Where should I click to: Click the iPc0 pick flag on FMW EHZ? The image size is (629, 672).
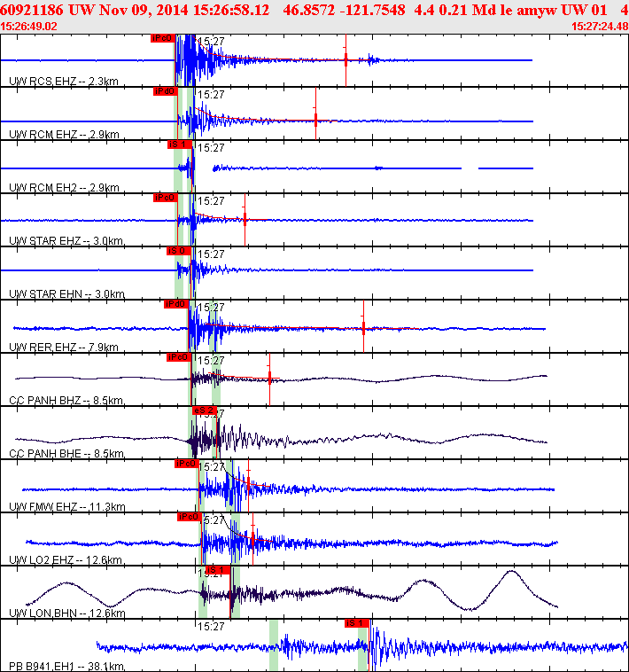186,464
